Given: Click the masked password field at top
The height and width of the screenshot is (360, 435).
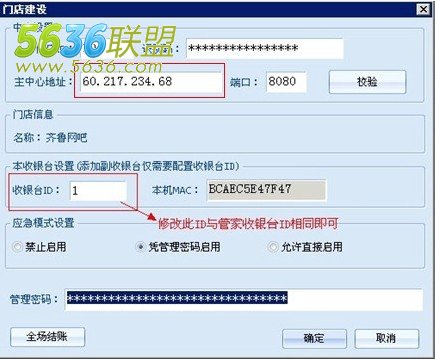Looking at the screenshot, I should pyautogui.click(x=265, y=49).
